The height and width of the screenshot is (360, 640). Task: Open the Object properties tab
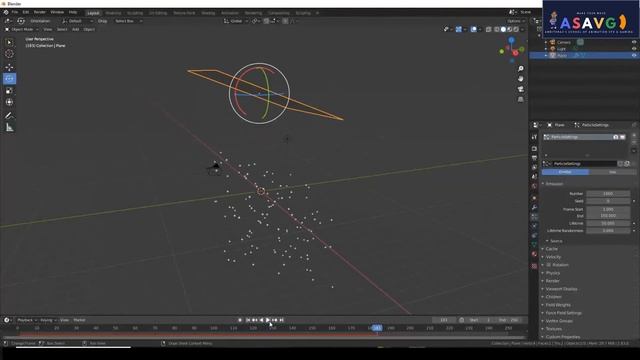[x=534, y=198]
